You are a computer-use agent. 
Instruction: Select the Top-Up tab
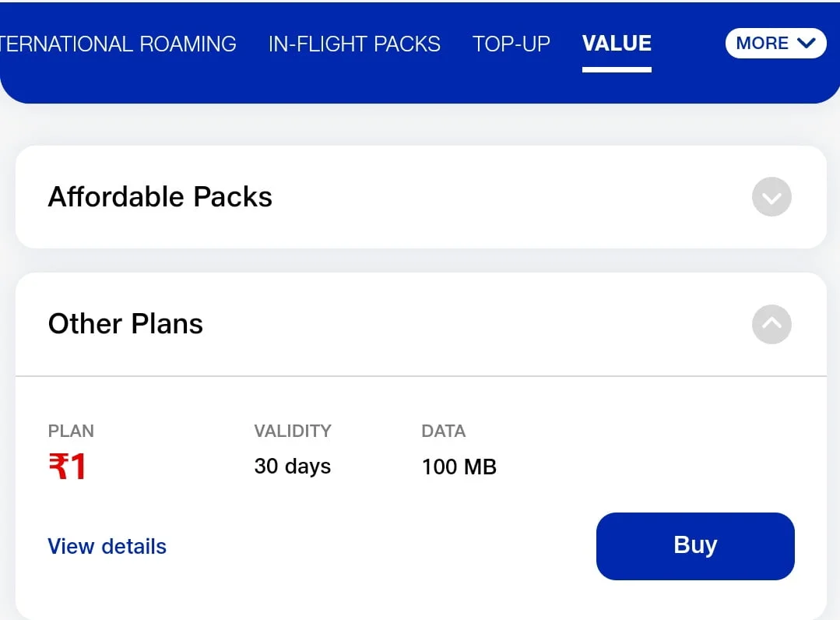tap(511, 44)
